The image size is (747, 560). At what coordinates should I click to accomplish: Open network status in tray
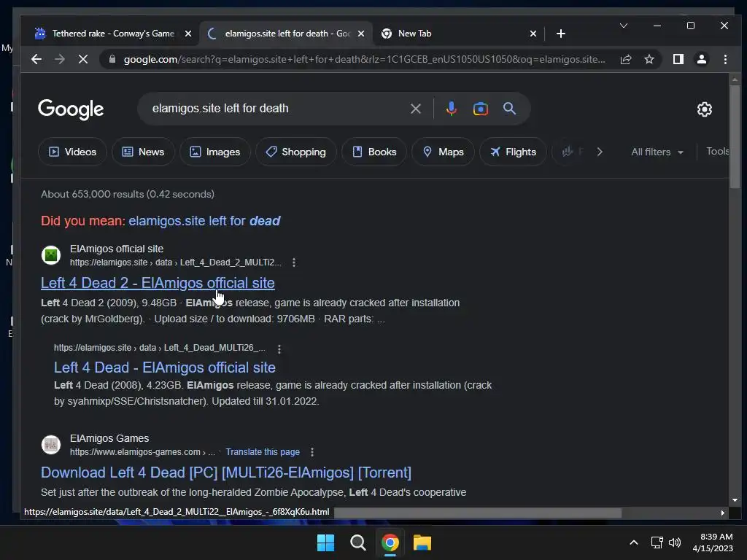point(657,542)
